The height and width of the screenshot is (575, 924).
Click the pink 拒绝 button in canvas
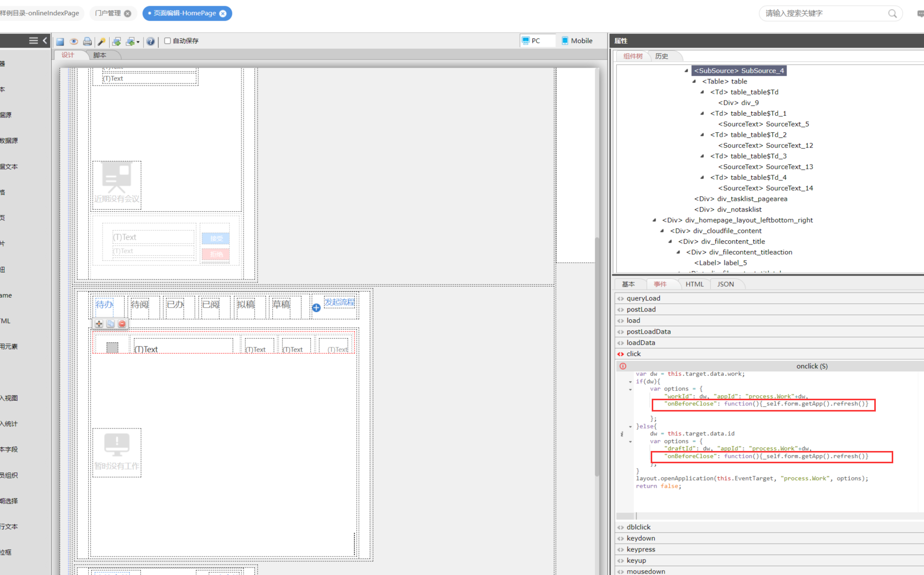216,255
